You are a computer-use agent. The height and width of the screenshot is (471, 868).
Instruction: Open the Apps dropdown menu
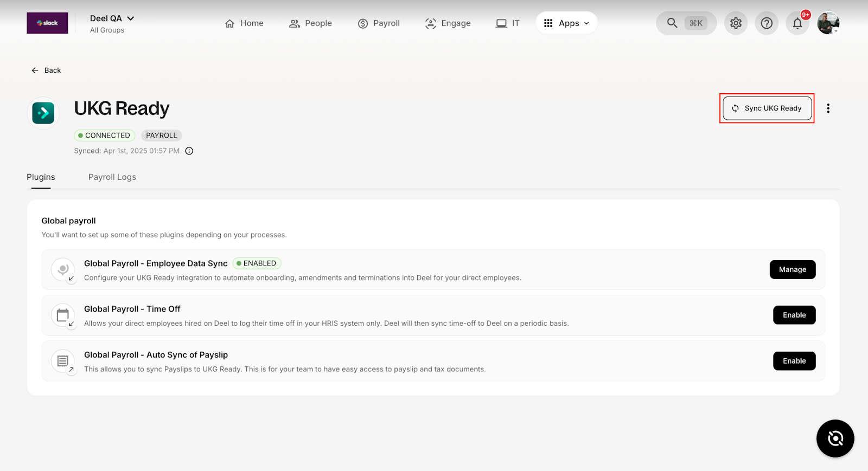pos(566,23)
